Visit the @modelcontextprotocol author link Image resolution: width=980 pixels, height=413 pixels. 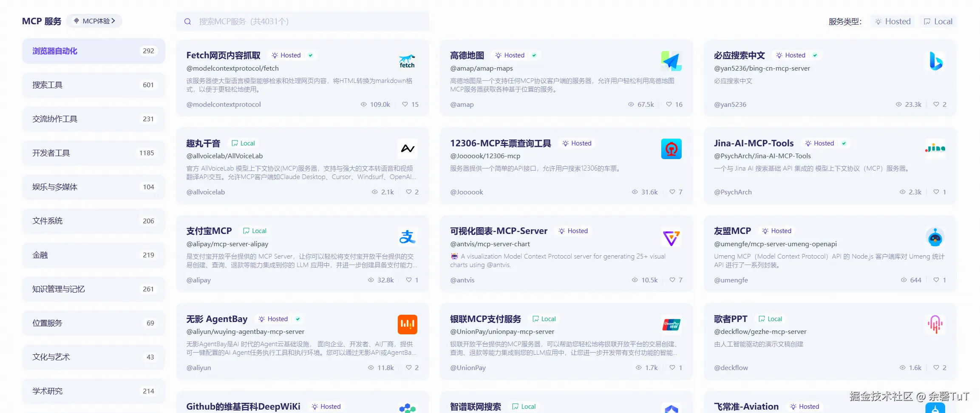(x=224, y=104)
